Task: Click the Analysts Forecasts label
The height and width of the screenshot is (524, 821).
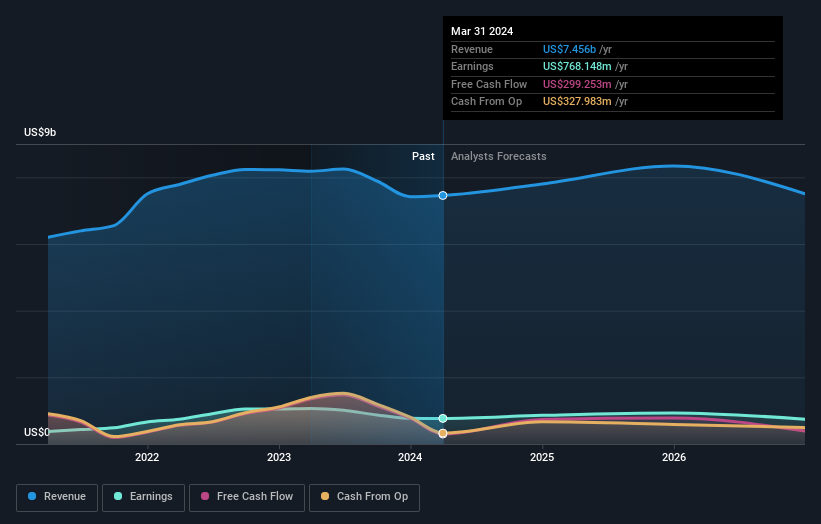Action: [498, 156]
